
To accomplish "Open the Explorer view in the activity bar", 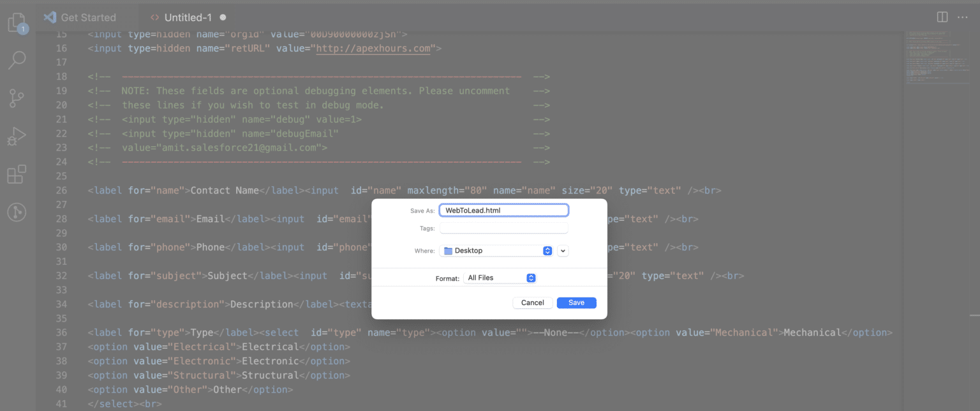I will tap(16, 22).
